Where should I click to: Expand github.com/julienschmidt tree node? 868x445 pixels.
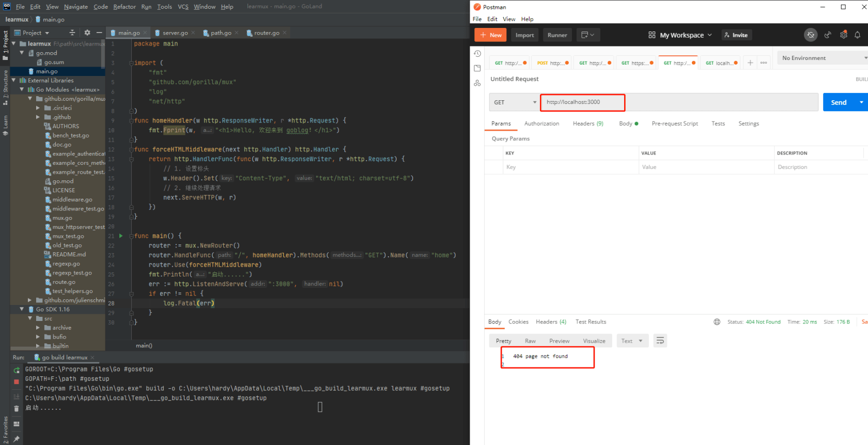point(30,300)
